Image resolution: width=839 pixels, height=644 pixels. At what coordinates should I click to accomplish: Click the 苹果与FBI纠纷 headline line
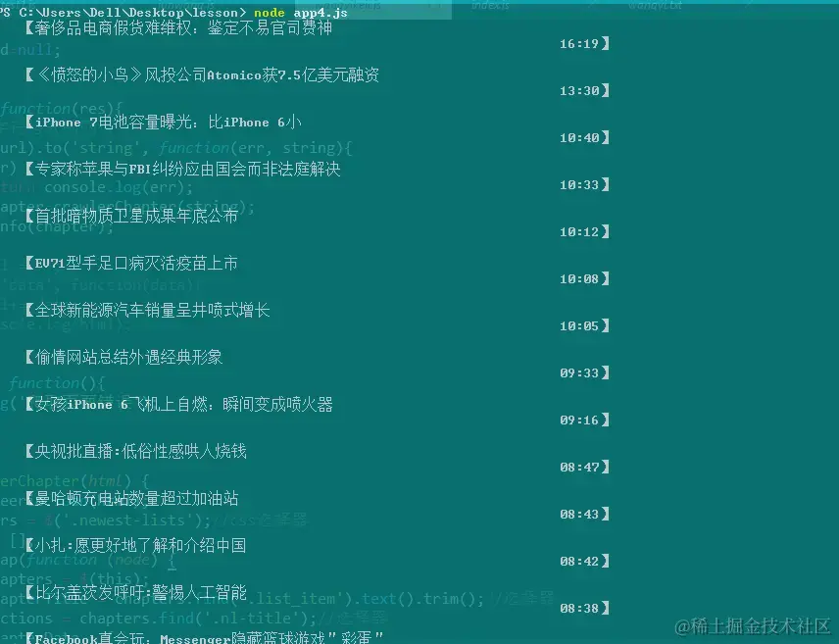(x=181, y=169)
